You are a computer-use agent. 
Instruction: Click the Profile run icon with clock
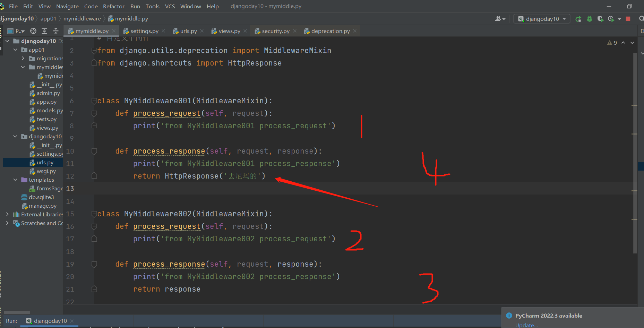pyautogui.click(x=611, y=19)
